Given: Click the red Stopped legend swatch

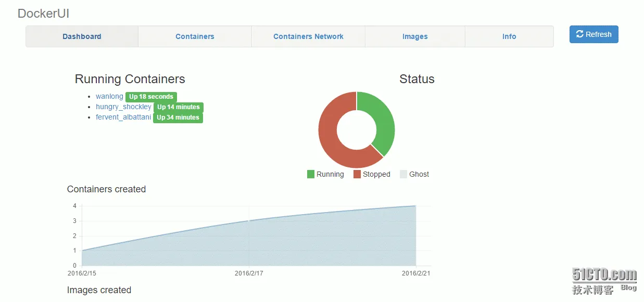Looking at the screenshot, I should 357,174.
